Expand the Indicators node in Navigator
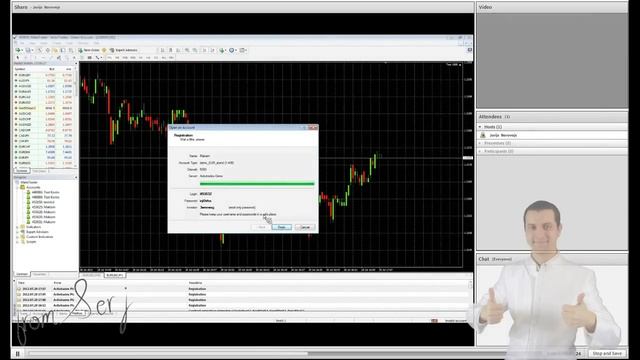The height and width of the screenshot is (360, 640). 18,227
